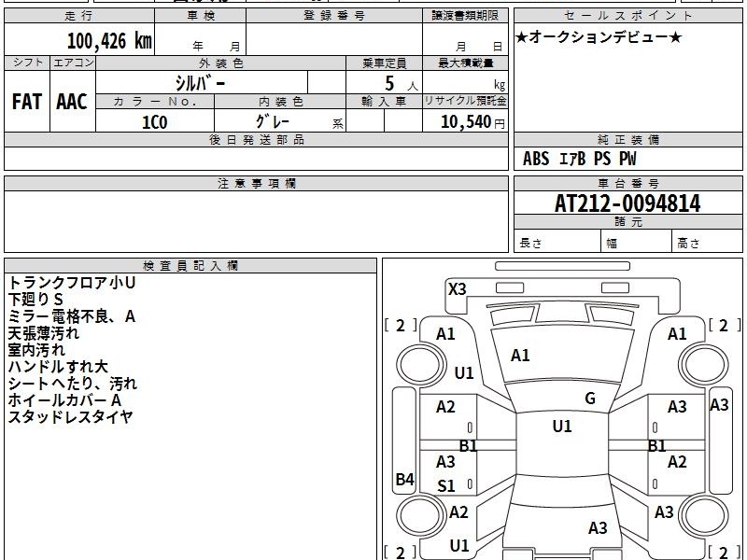747x560 pixels.
Task: Click the 外装色 header cell
Action: click(x=220, y=63)
